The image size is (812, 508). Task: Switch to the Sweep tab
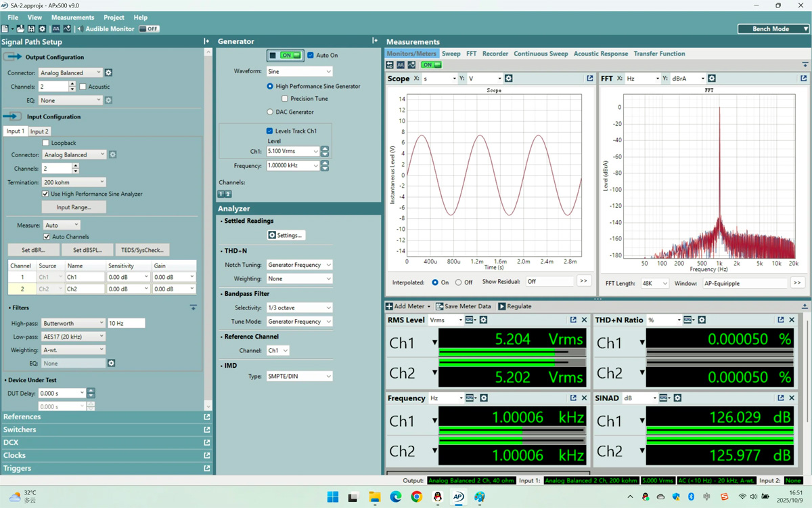point(451,53)
